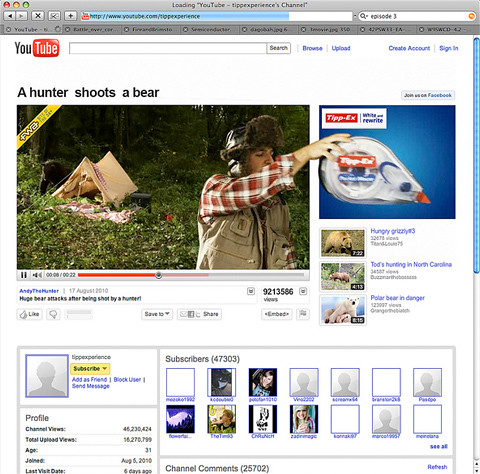Pause the video playback
Screen dimensions: 480x474
click(x=24, y=275)
